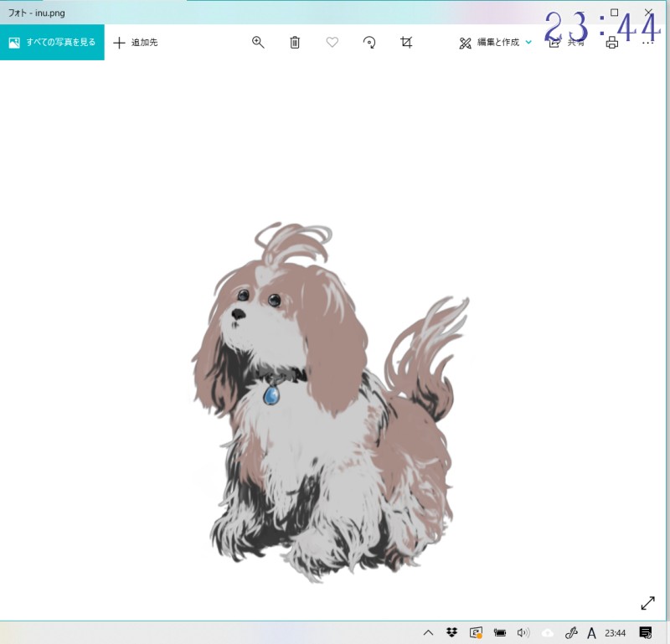Image resolution: width=670 pixels, height=644 pixels.
Task: Check the battery tray icon
Action: (x=499, y=632)
